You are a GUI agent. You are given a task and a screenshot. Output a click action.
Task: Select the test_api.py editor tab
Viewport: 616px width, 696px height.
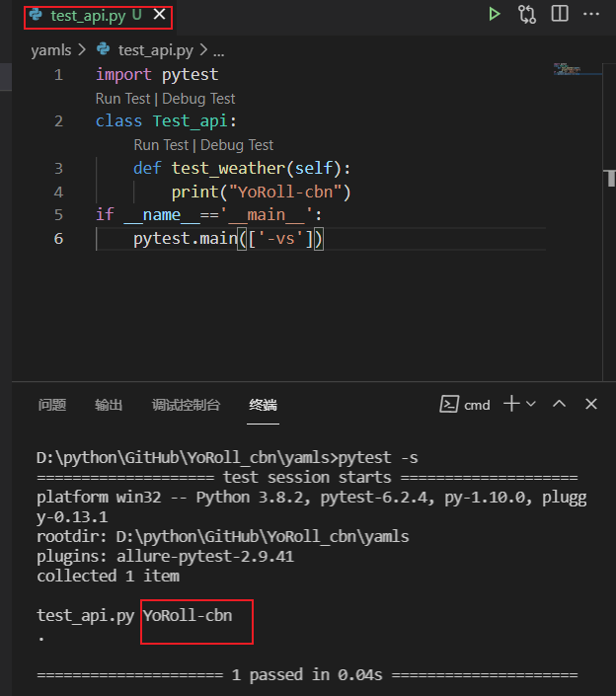pos(98,18)
